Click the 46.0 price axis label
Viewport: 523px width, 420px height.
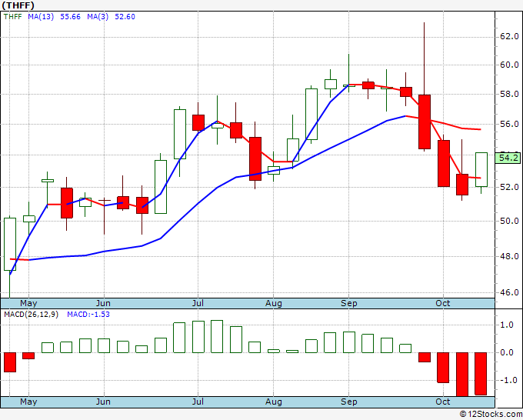[509, 292]
